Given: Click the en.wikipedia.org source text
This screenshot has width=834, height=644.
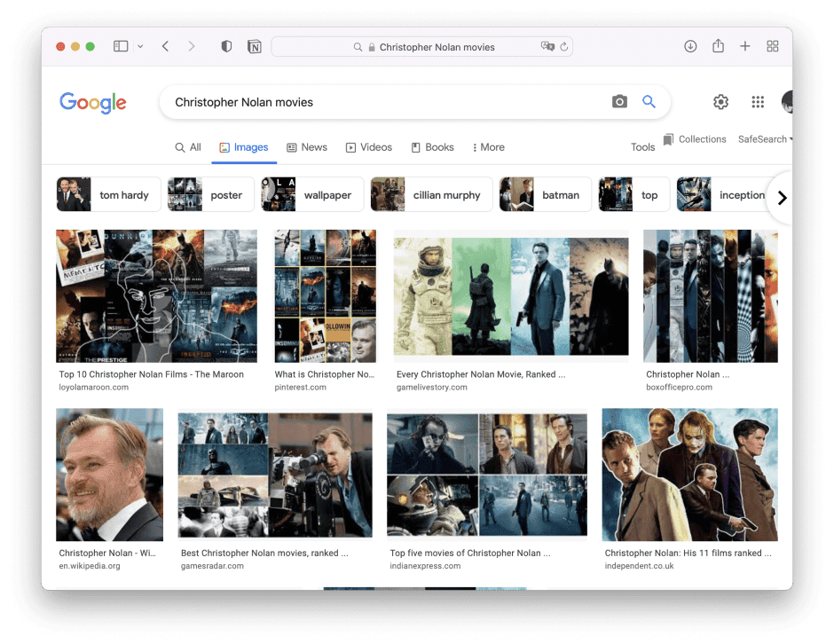Looking at the screenshot, I should tap(90, 566).
